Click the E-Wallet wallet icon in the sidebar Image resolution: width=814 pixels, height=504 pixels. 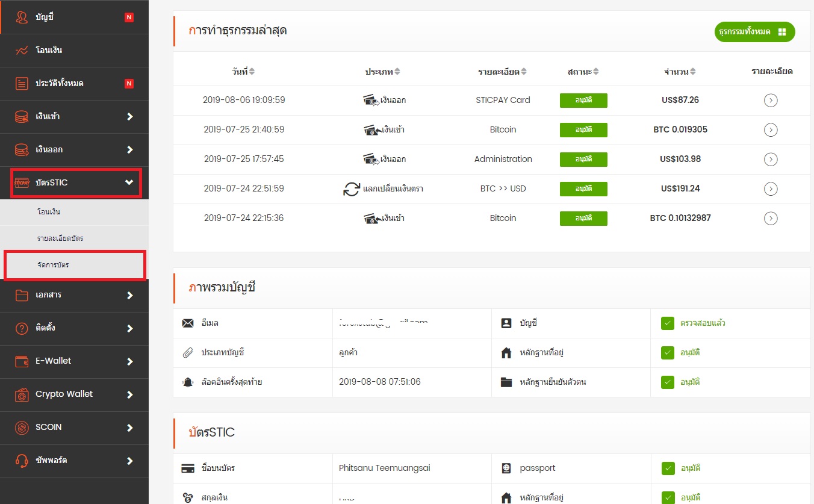22,361
